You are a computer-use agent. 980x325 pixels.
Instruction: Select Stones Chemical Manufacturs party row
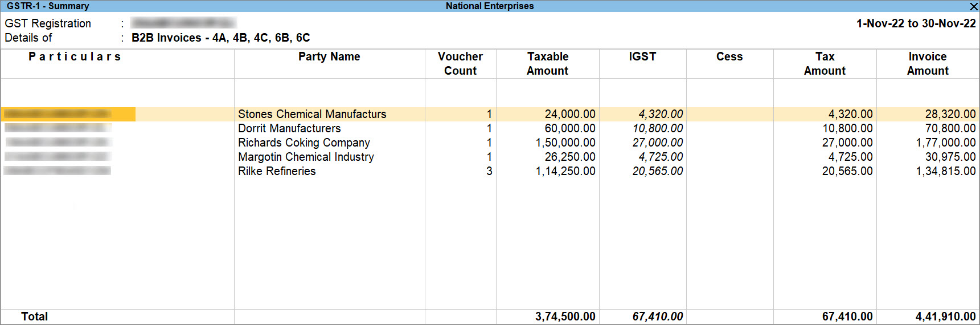490,114
